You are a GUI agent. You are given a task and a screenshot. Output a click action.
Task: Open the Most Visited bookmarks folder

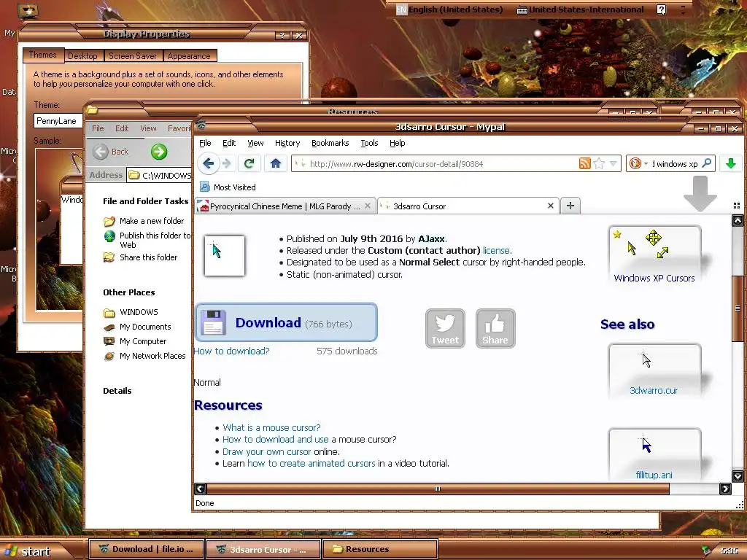(228, 187)
